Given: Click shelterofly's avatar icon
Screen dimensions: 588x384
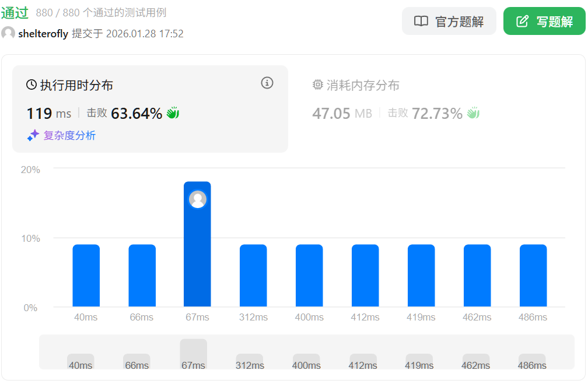Looking at the screenshot, I should (8, 34).
